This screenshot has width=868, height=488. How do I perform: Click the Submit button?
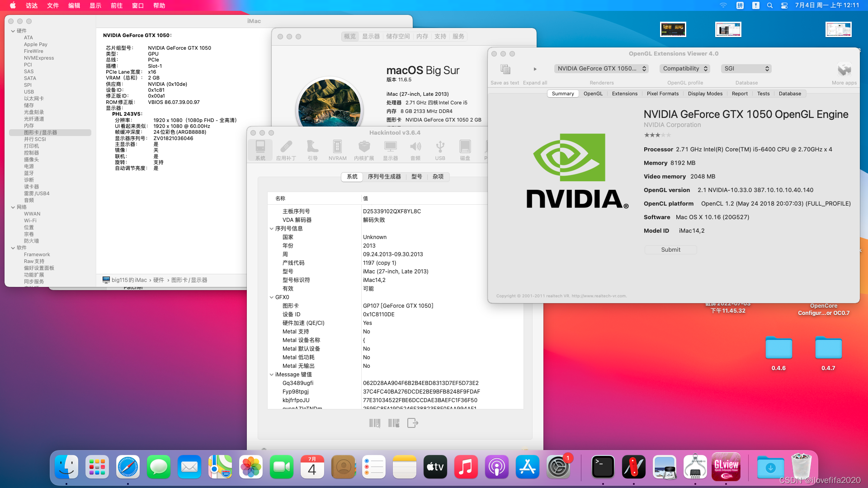pos(670,250)
